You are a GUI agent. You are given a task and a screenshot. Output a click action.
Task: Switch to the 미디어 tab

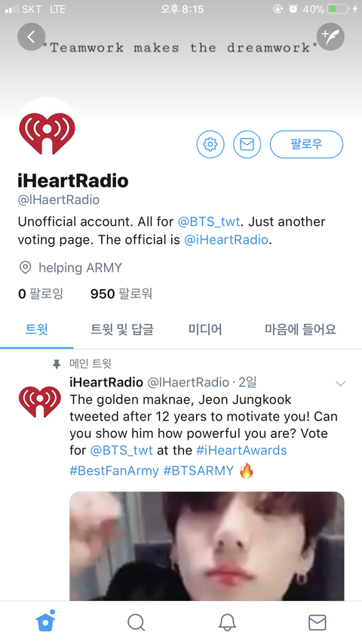[x=205, y=329]
